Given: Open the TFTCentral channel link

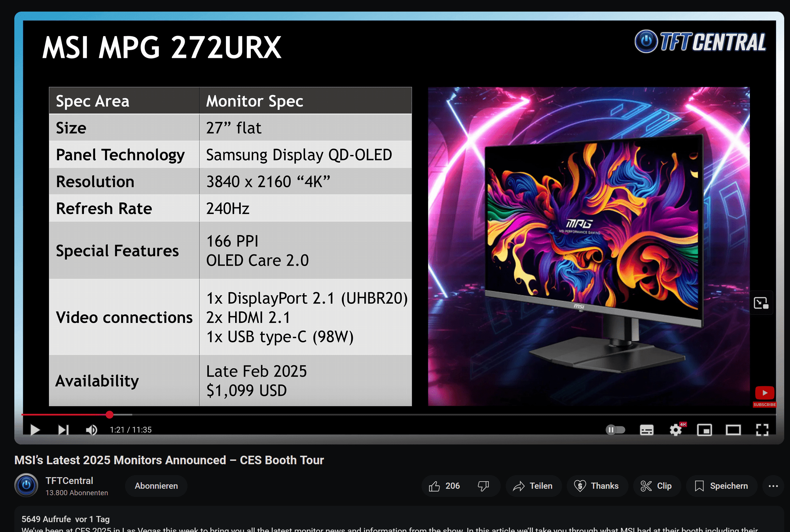Looking at the screenshot, I should coord(69,481).
